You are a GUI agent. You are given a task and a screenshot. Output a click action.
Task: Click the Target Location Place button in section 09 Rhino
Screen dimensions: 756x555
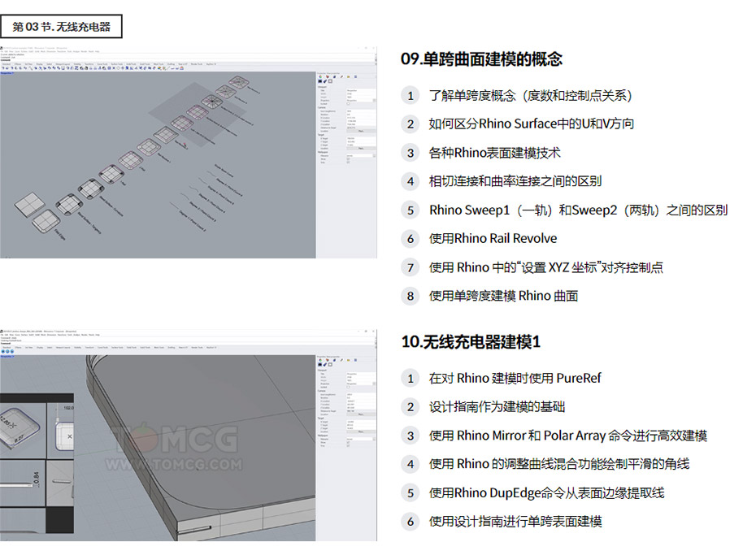361,149
